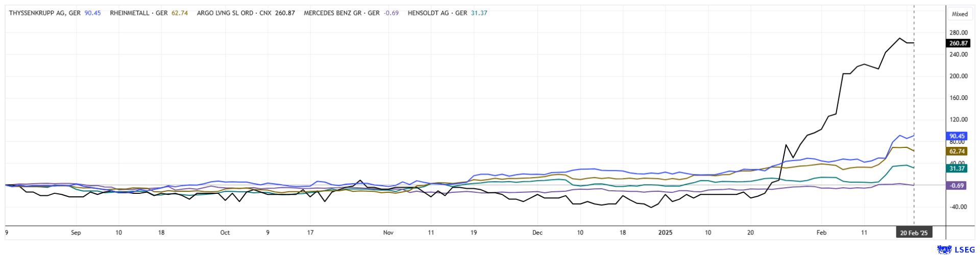Viewport: 980px width, 255px height.
Task: Select the THYSSENKRUPP AG legend label
Action: (45, 13)
